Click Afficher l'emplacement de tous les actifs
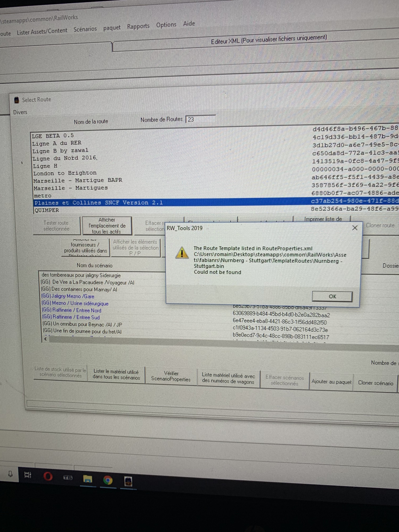Image resolution: width=399 pixels, height=532 pixels. click(107, 226)
